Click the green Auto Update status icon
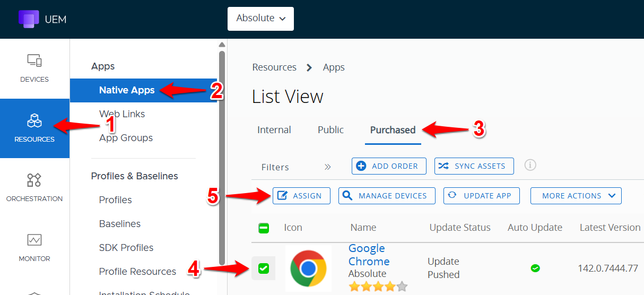 click(x=535, y=268)
